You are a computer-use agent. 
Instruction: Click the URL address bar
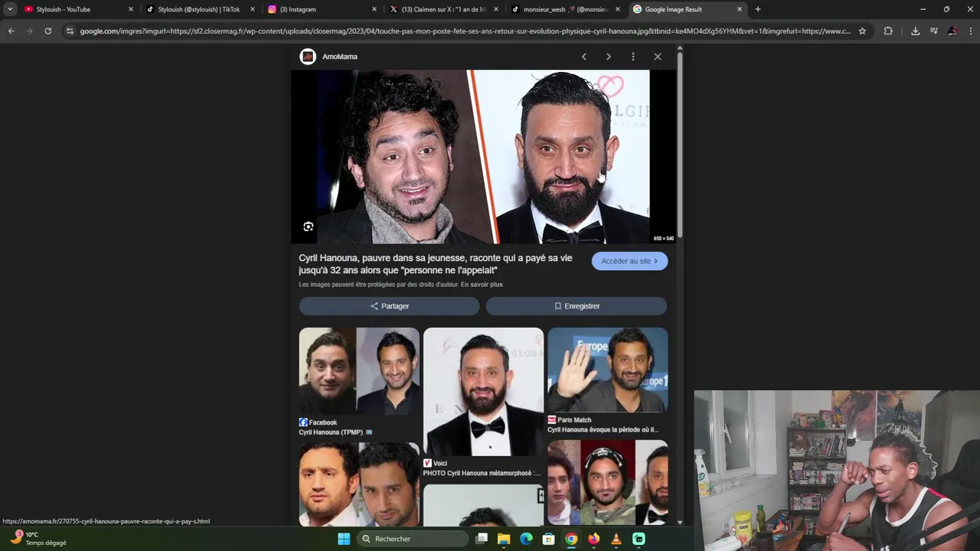coord(465,31)
